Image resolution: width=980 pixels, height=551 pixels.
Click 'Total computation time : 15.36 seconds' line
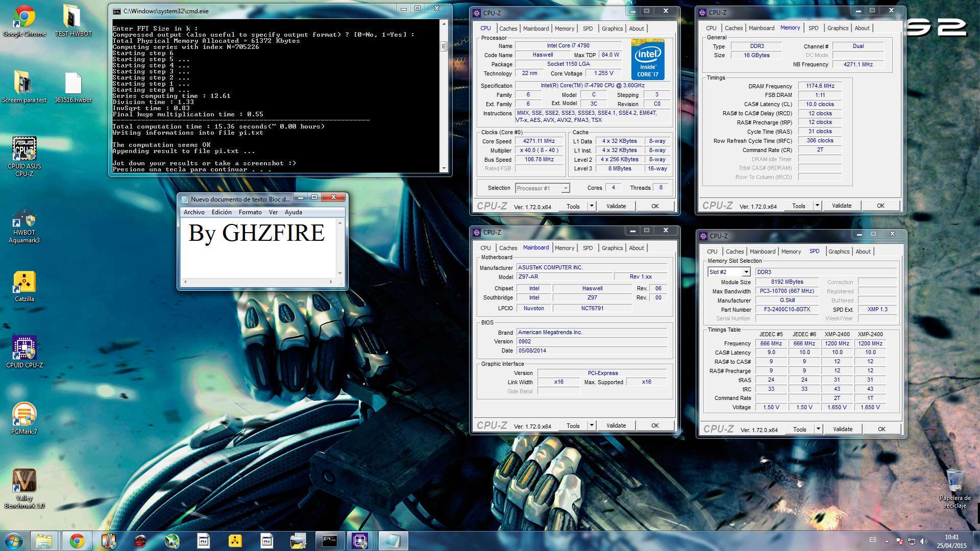(x=218, y=127)
